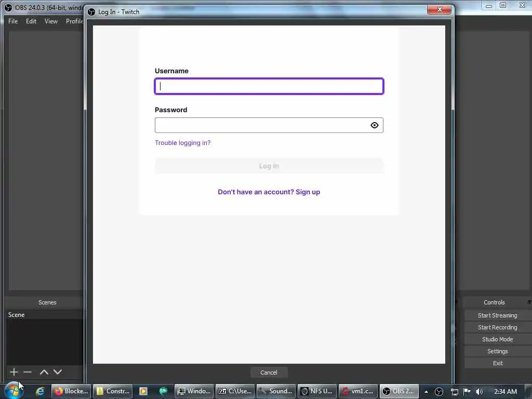The height and width of the screenshot is (399, 532).
Task: Open volume speaker tray icon
Action: pyautogui.click(x=479, y=392)
